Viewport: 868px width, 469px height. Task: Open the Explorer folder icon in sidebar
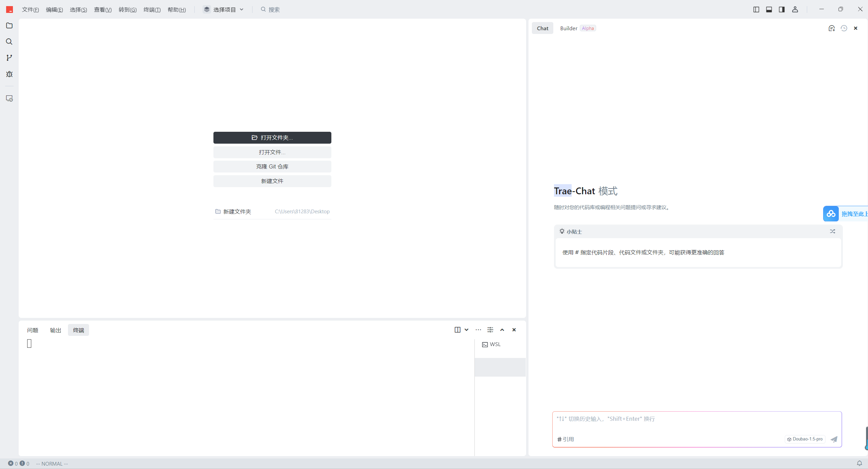click(9, 26)
